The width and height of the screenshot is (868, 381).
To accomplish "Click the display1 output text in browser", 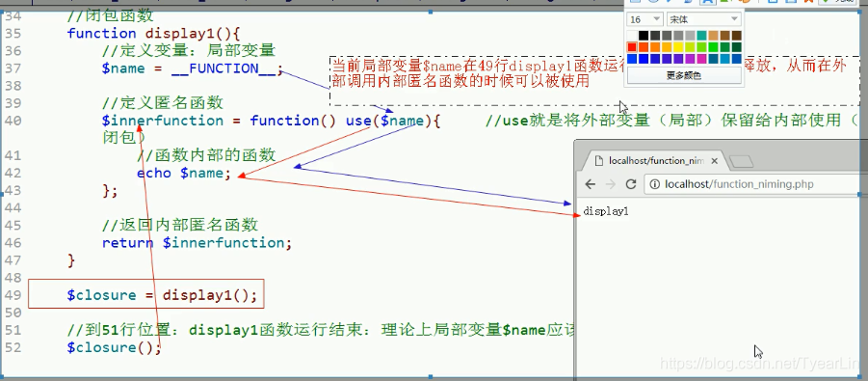I will coord(606,211).
